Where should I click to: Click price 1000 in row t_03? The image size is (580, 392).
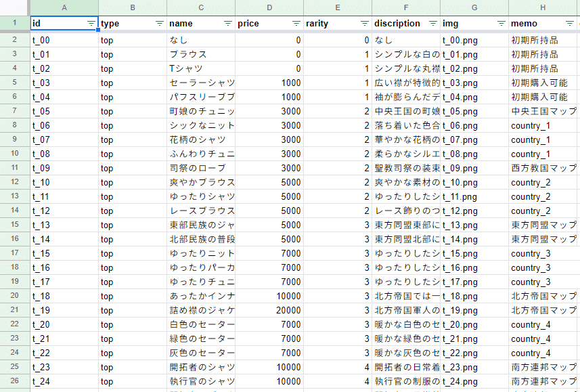click(269, 83)
